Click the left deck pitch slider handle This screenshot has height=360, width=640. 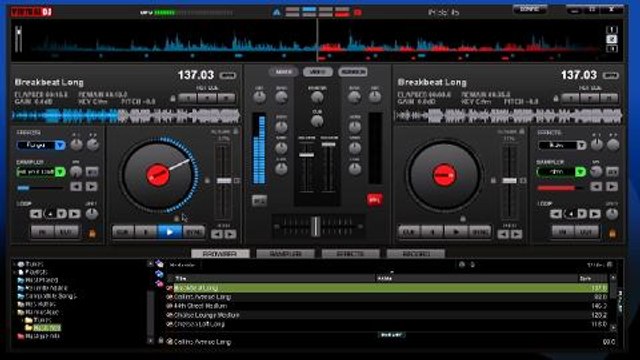click(x=223, y=180)
